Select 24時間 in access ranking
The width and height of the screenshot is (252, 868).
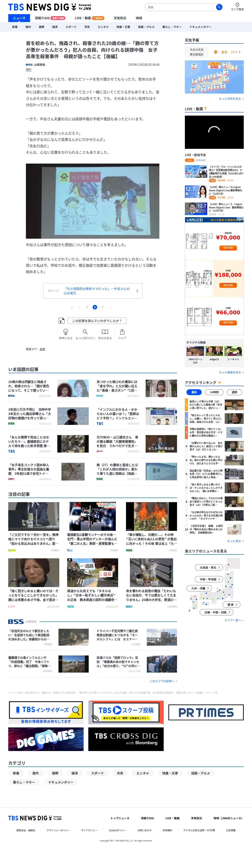click(214, 392)
